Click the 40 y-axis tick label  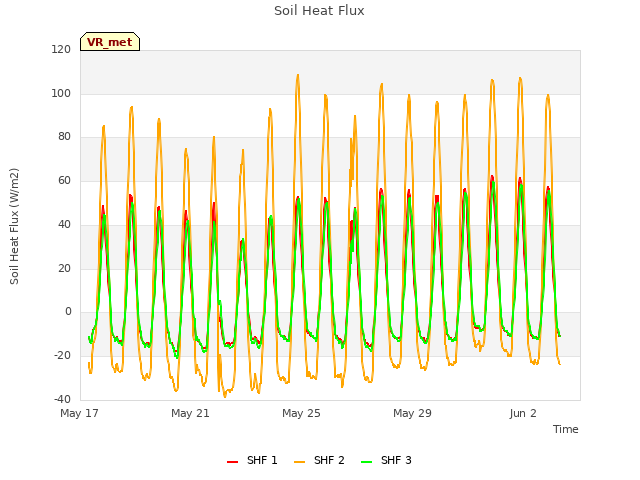point(64,224)
